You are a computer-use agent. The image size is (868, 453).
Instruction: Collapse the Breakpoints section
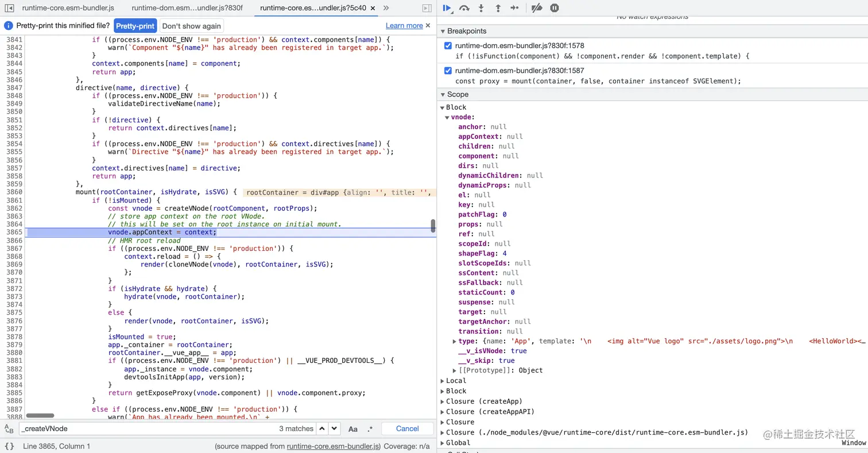tap(442, 31)
